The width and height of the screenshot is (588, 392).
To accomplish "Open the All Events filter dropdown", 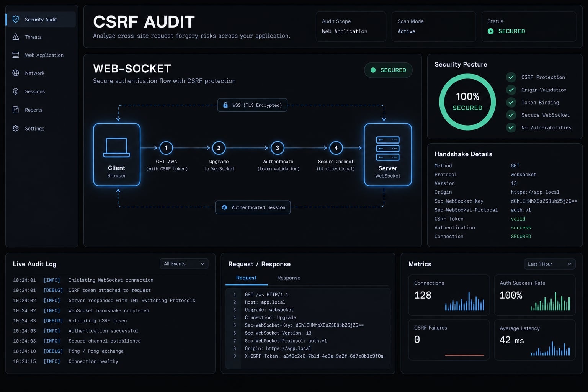I will point(184,264).
